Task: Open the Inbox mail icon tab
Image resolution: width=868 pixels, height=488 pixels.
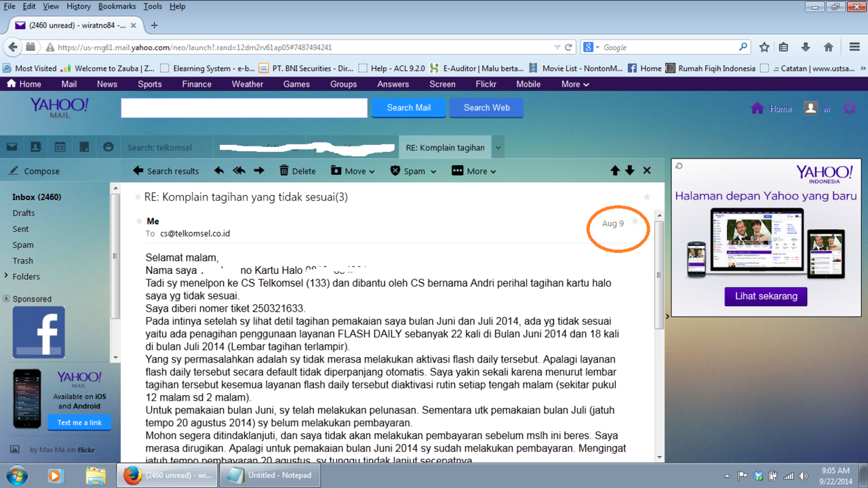Action: (x=12, y=147)
